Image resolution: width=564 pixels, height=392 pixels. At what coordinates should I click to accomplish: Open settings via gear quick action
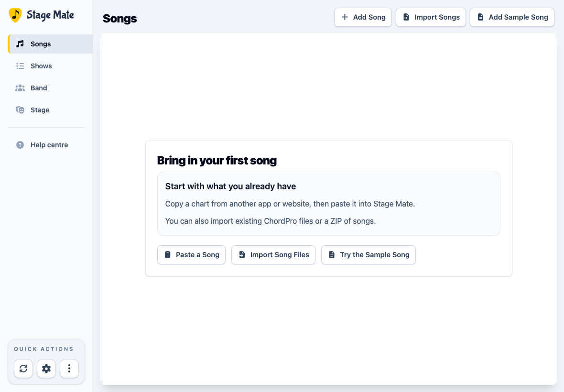(46, 369)
